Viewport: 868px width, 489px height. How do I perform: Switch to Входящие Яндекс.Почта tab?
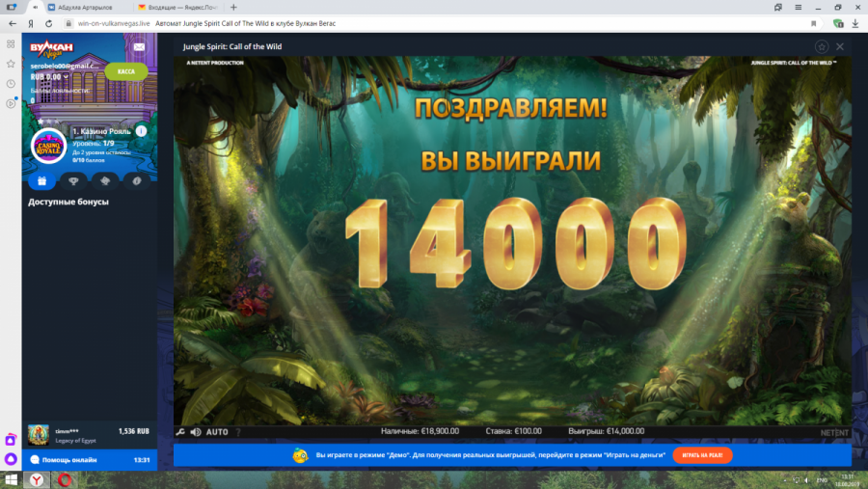[x=178, y=7]
